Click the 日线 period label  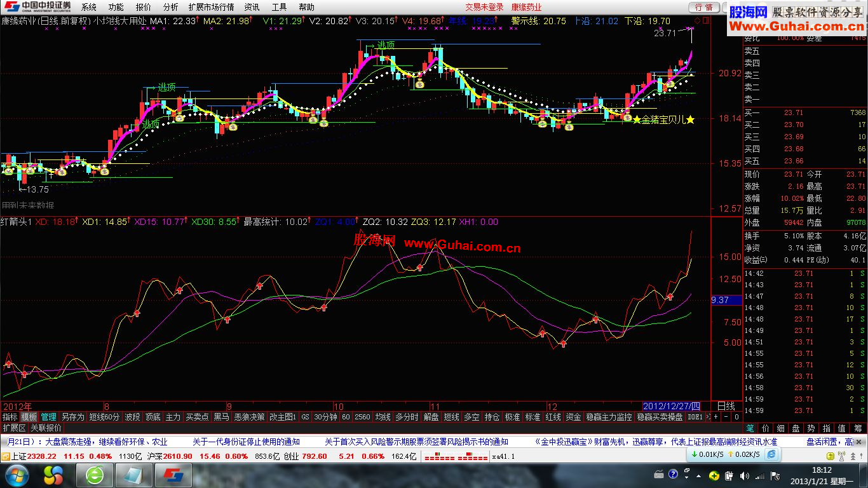point(726,406)
